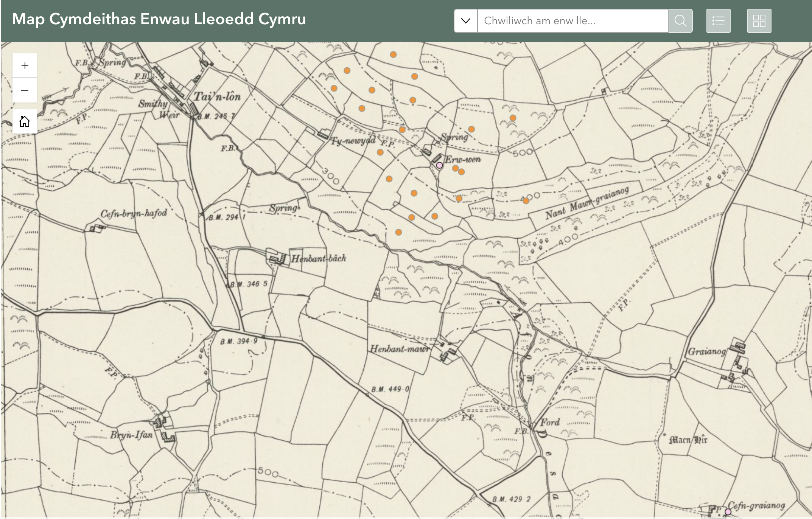Return to default map home view
The image size is (812, 519).
click(25, 121)
